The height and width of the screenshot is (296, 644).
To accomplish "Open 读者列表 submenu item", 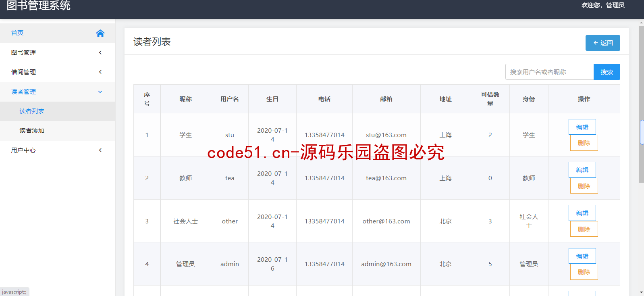I will click(58, 111).
